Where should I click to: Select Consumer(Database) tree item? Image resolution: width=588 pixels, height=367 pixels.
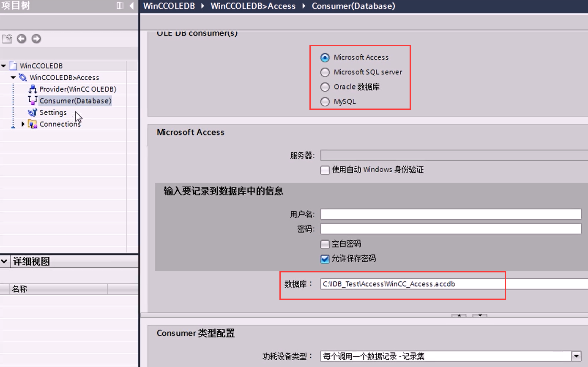click(75, 101)
